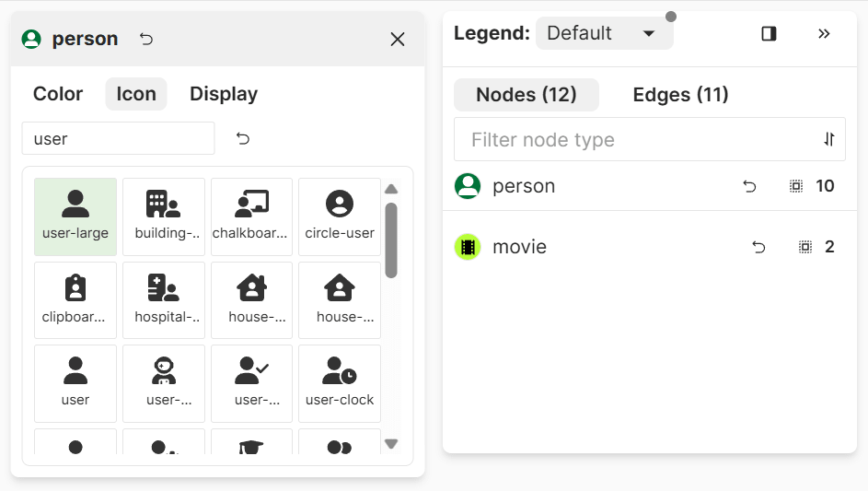Viewport: 868px width, 491px height.
Task: Click the icon list scrollbar thumb
Action: tap(391, 240)
